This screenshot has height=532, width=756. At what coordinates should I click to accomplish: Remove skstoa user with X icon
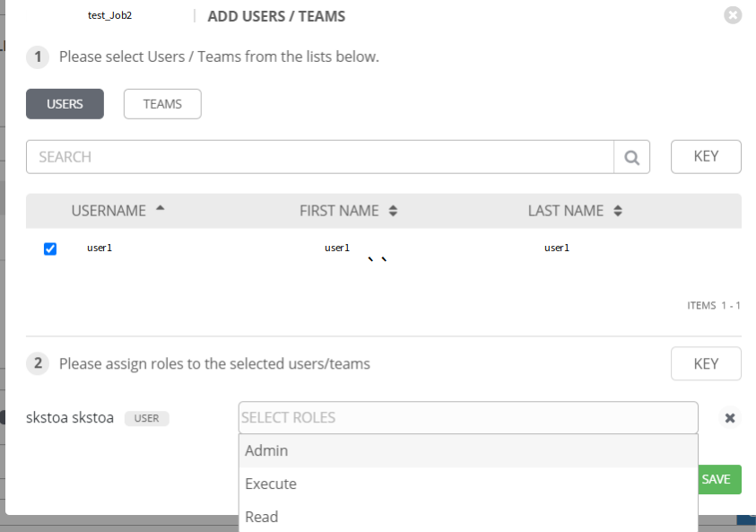[x=730, y=418]
